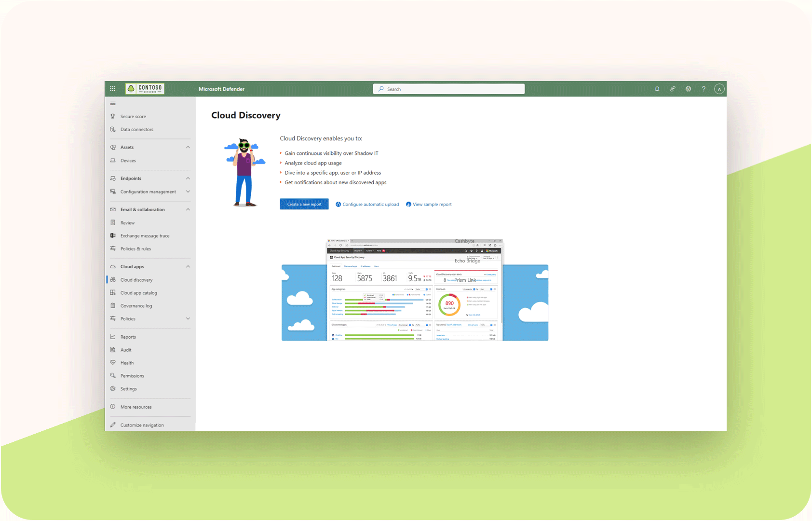Click Create a new report button
This screenshot has height=521, width=812.
pyautogui.click(x=304, y=204)
